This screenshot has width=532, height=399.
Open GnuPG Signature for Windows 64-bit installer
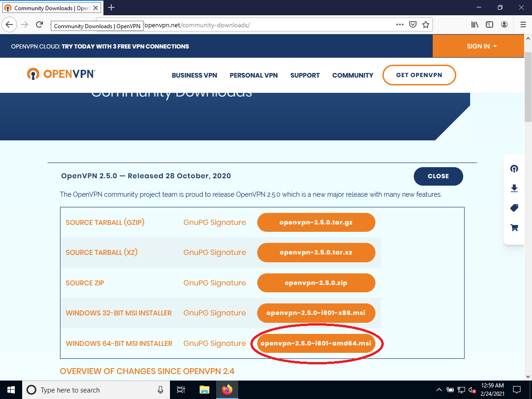click(x=214, y=344)
